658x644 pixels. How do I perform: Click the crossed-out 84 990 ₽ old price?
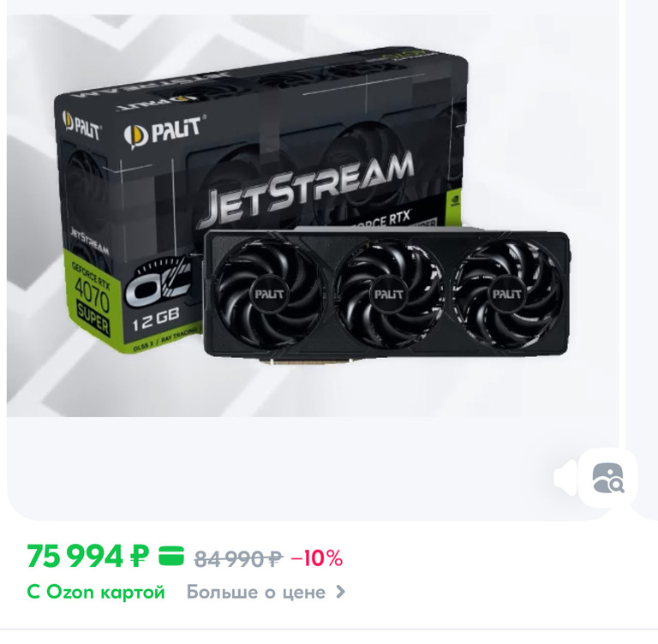coord(238,558)
